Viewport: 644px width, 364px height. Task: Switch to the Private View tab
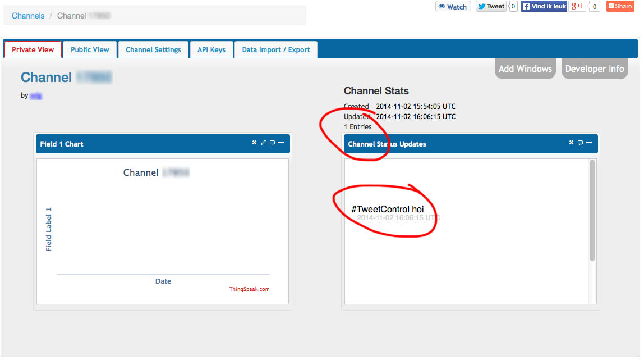(33, 50)
